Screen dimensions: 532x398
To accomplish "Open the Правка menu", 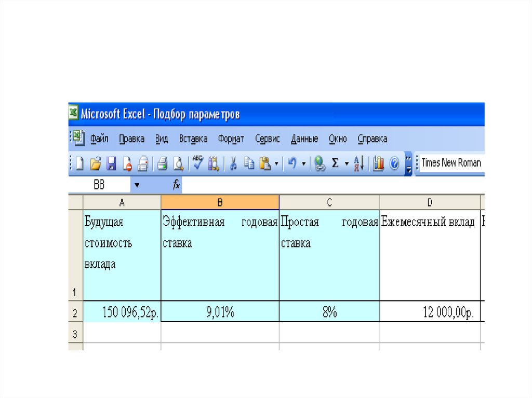I will point(131,139).
